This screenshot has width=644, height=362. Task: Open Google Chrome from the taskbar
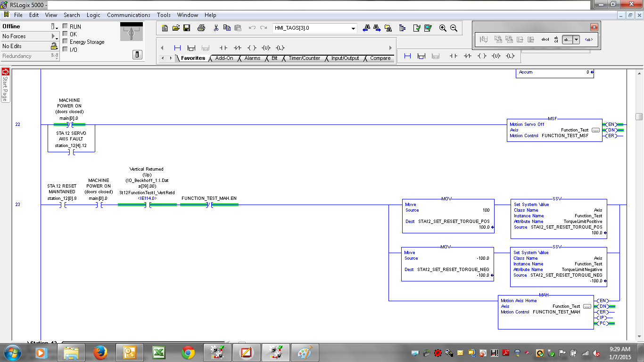click(x=188, y=352)
